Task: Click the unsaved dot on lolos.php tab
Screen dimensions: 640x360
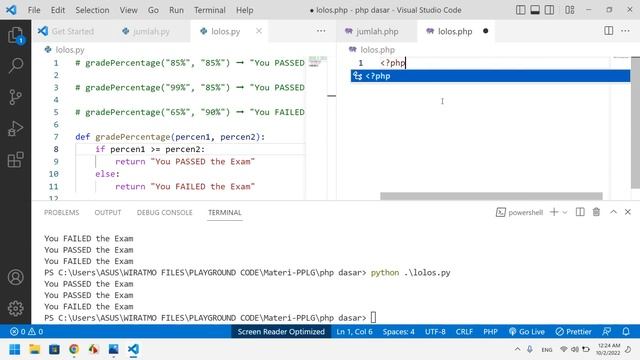Action: [x=485, y=31]
